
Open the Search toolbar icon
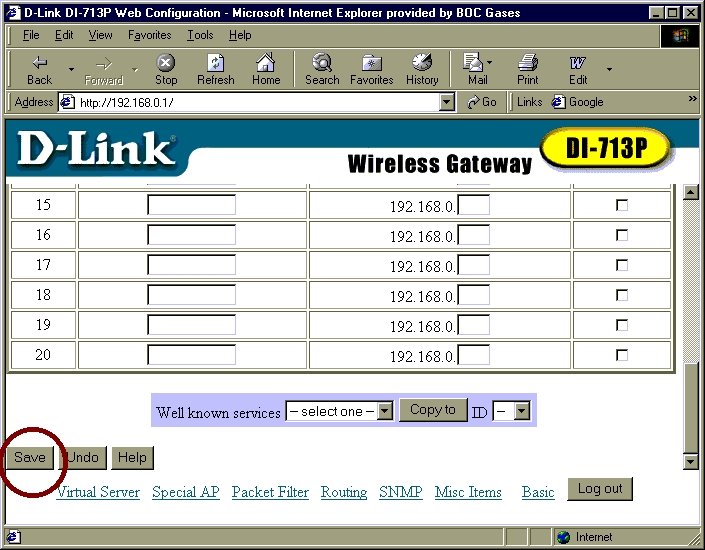322,70
